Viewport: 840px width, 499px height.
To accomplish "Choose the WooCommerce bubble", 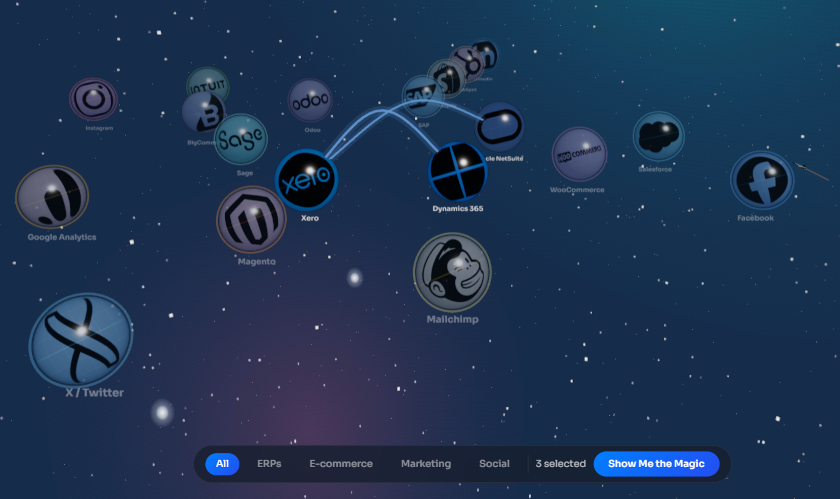I will 579,154.
